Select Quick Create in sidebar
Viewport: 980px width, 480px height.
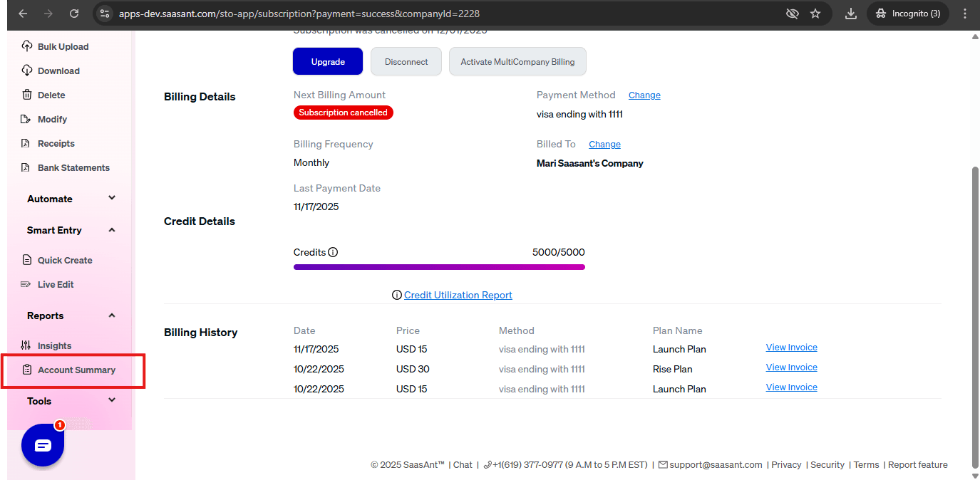click(65, 260)
